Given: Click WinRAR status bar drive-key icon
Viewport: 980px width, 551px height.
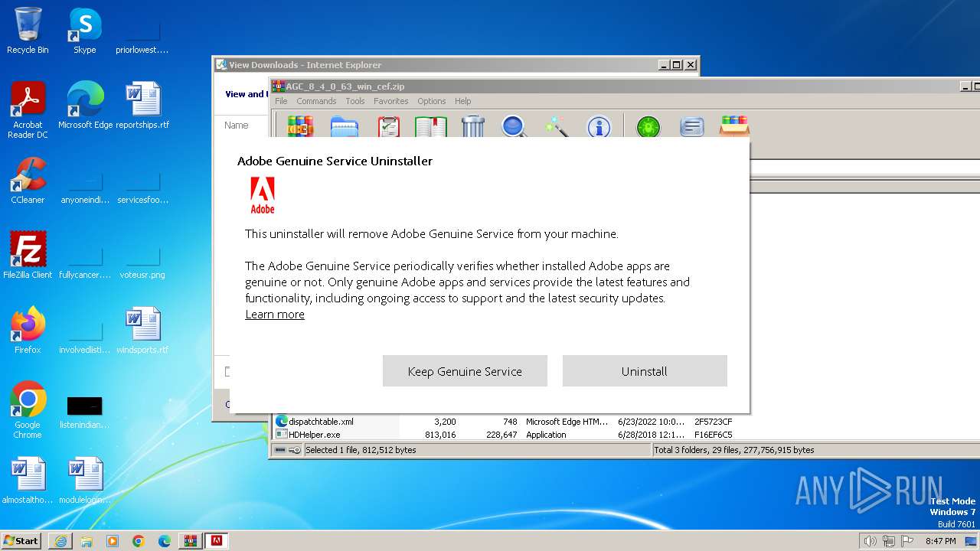Looking at the screenshot, I should tap(288, 450).
